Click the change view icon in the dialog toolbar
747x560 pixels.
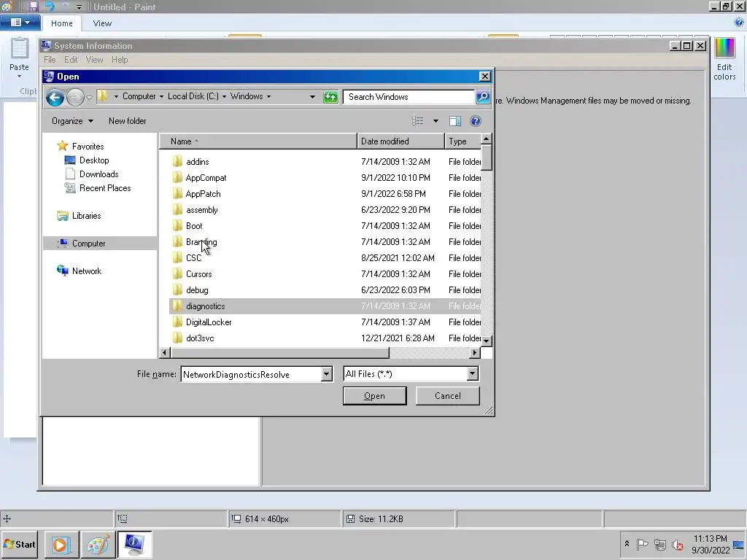(x=418, y=121)
